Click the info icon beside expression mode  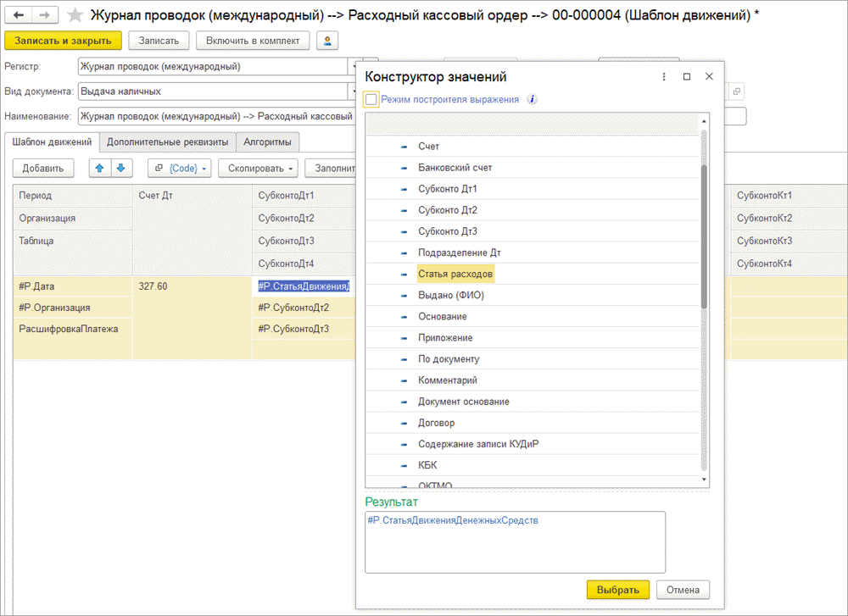pos(532,99)
